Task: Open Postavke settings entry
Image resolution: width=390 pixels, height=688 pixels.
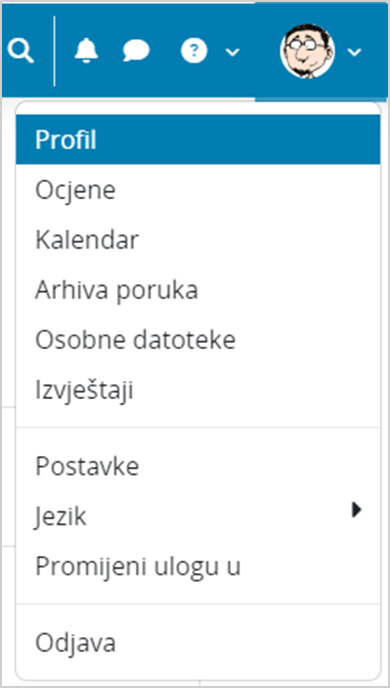Action: (x=198, y=466)
